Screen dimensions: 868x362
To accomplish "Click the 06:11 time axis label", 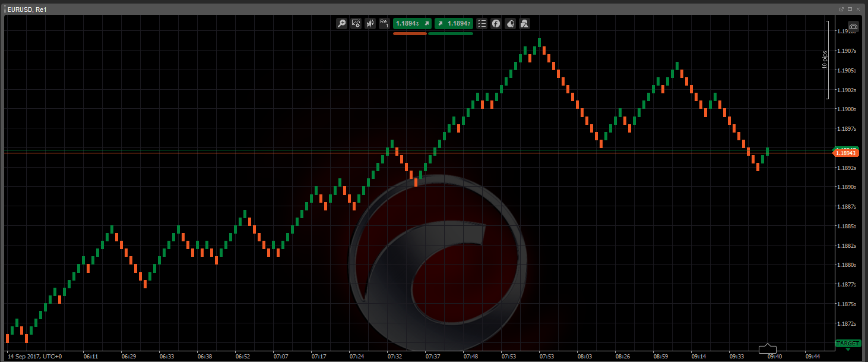I will [91, 357].
